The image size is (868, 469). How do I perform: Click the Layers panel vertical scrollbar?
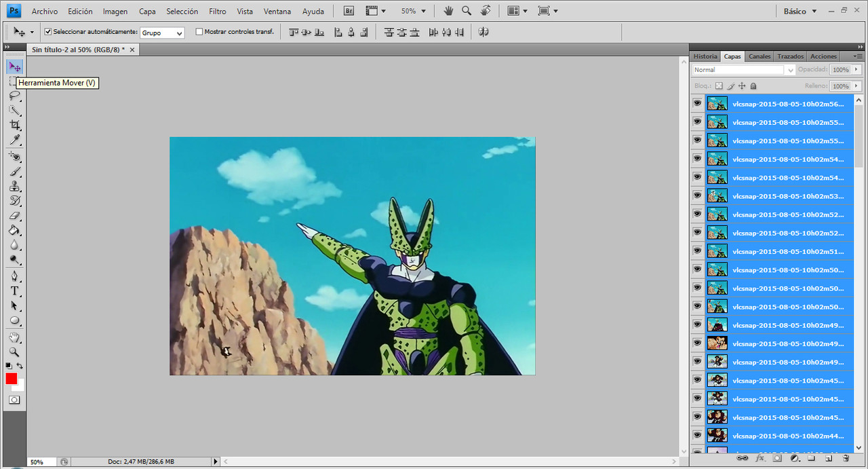click(859, 274)
